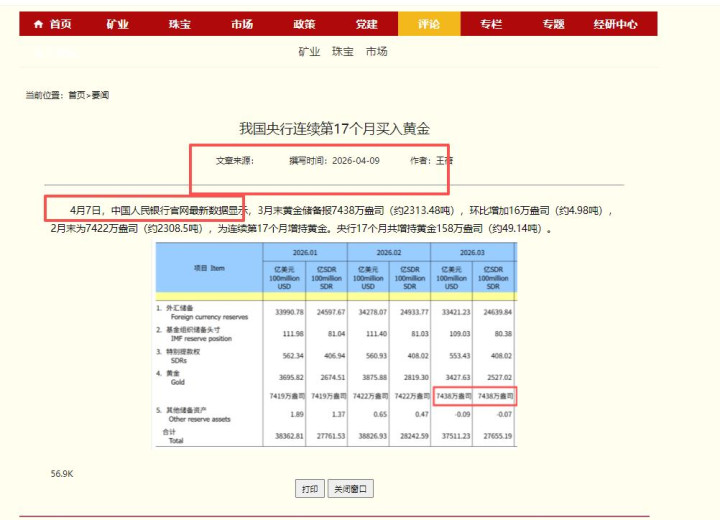Screen dimensions: 720x520
Task: Click 珠宝 in the white sub-navigation row
Action: 343,51
